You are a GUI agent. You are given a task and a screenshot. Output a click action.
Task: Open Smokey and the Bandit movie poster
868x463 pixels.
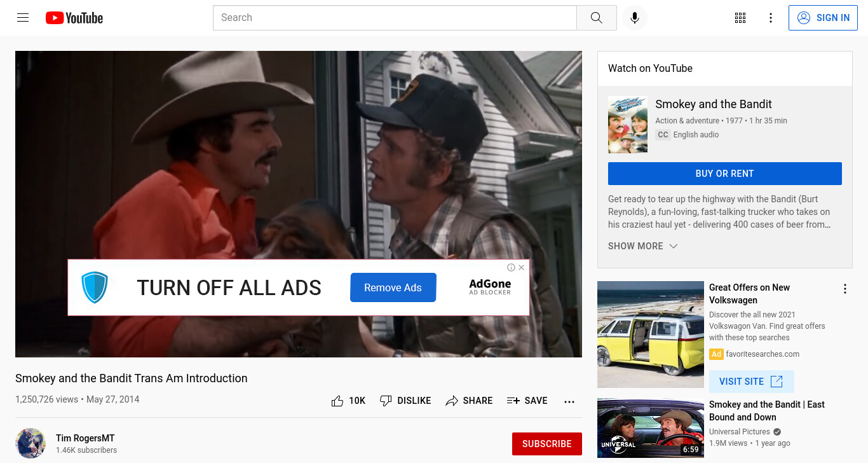tap(628, 125)
